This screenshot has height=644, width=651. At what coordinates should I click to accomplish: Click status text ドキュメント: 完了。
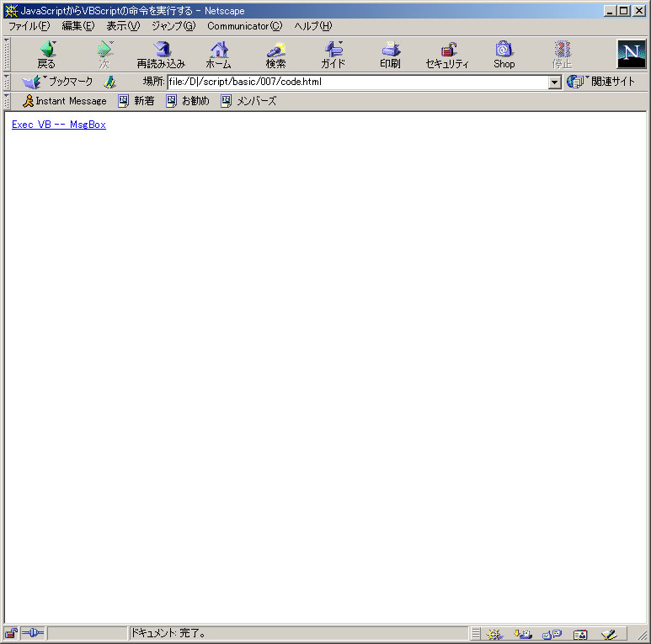click(168, 633)
